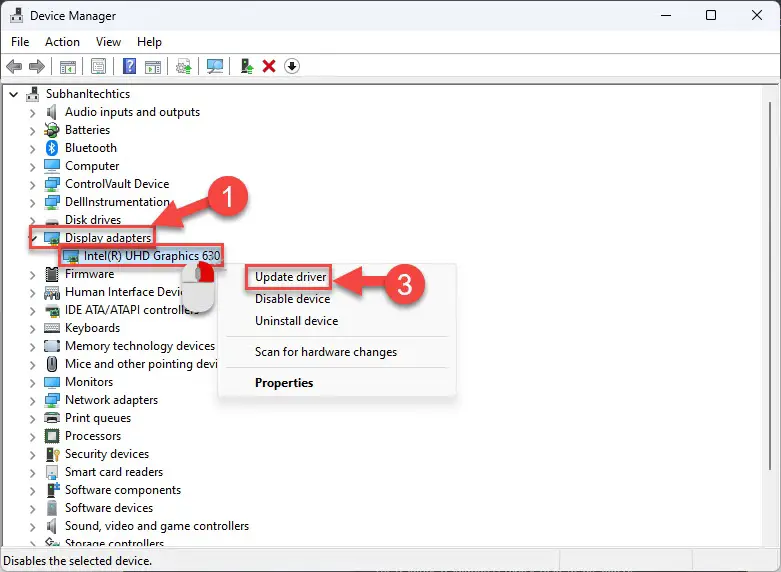Click the Show/Hide Console Tree toolbar icon
Screen dimensions: 781x572
coord(67,66)
